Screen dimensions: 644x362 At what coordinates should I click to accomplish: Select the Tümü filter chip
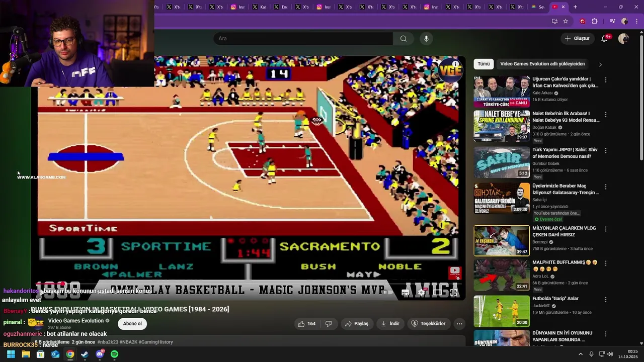coord(484,64)
